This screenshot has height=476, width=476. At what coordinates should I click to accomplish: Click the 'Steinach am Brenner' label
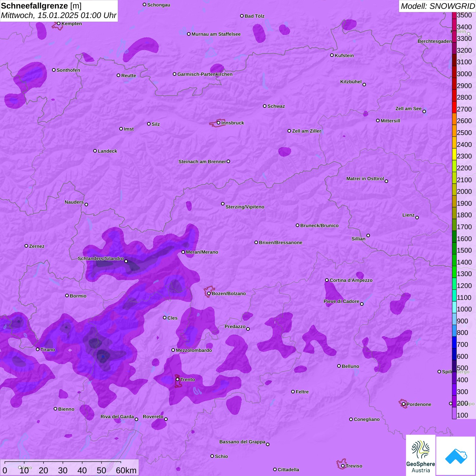pos(202,161)
